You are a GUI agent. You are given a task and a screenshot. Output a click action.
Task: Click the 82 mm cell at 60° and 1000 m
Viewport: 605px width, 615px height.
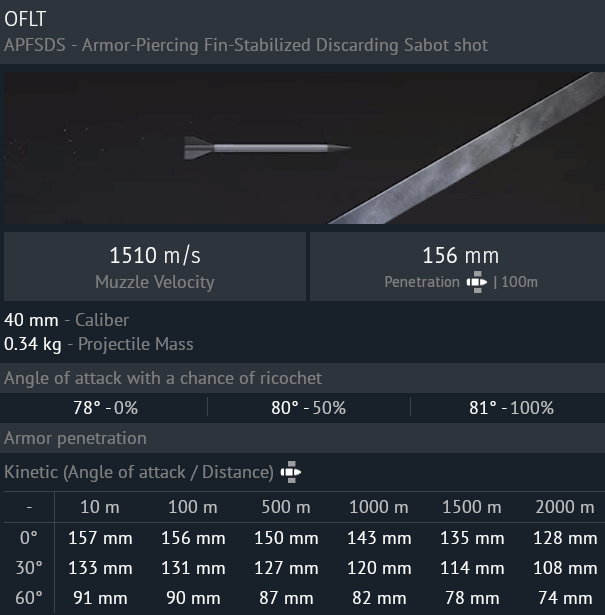379,598
